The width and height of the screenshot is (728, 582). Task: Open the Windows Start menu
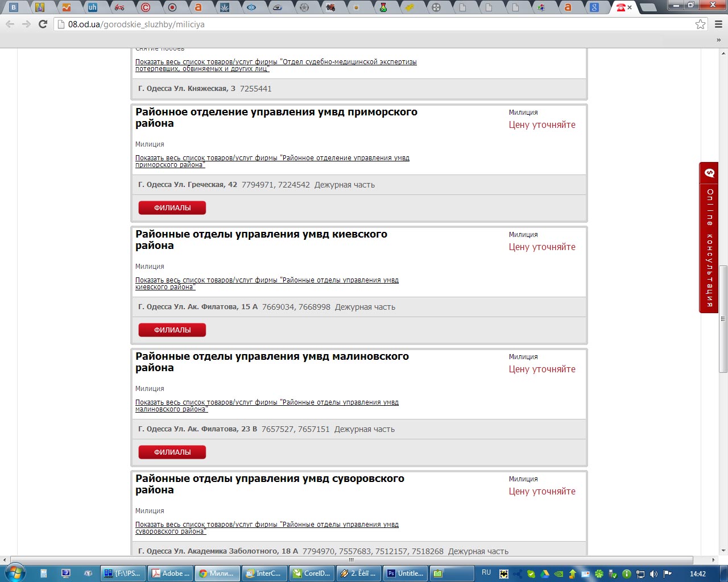[15, 573]
